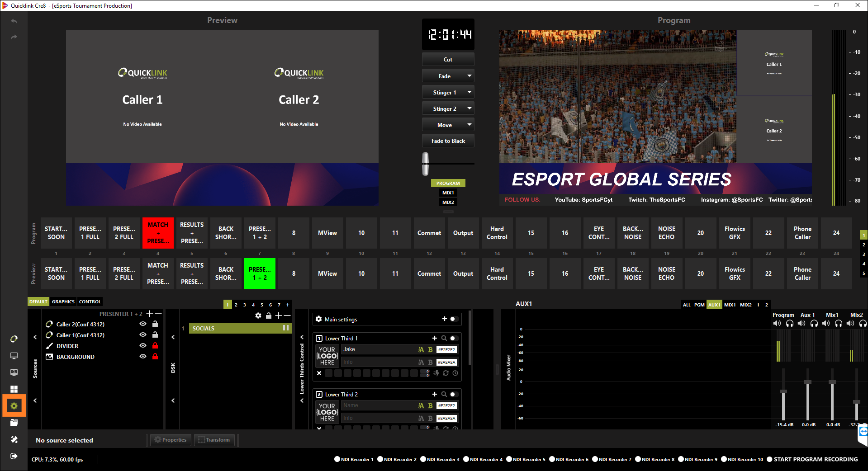The width and height of the screenshot is (868, 471).
Task: Switch to the GRAPHICS tab
Action: [x=63, y=301]
